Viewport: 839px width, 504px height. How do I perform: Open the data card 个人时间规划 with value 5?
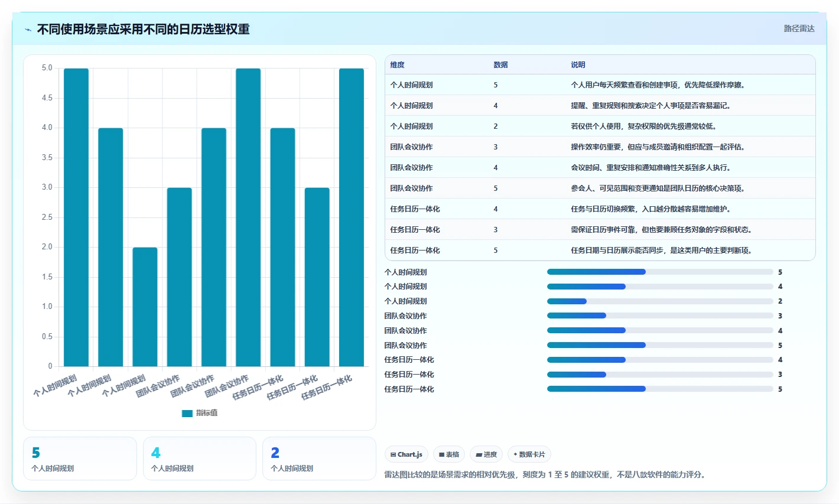click(x=80, y=459)
